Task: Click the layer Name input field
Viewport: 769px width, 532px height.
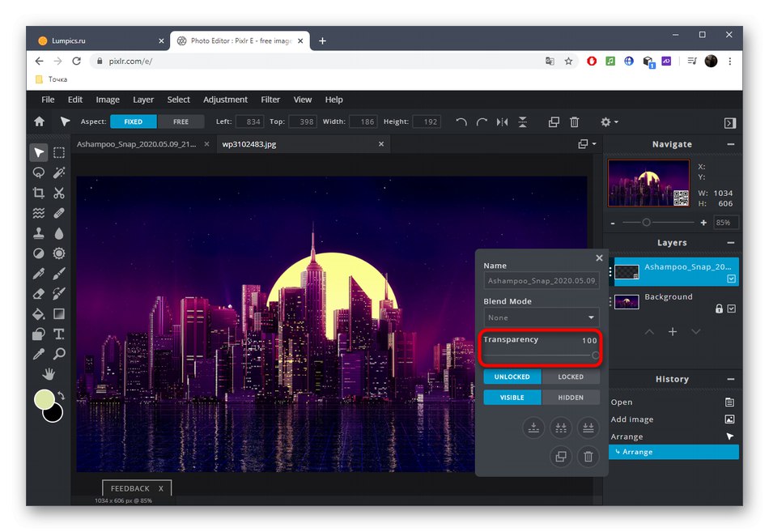Action: pyautogui.click(x=542, y=281)
